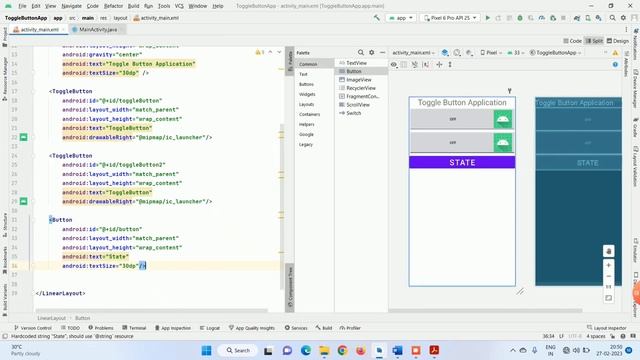640x360 pixels.
Task: Click the gutter drawable icon on line 22
Action: [x=24, y=137]
